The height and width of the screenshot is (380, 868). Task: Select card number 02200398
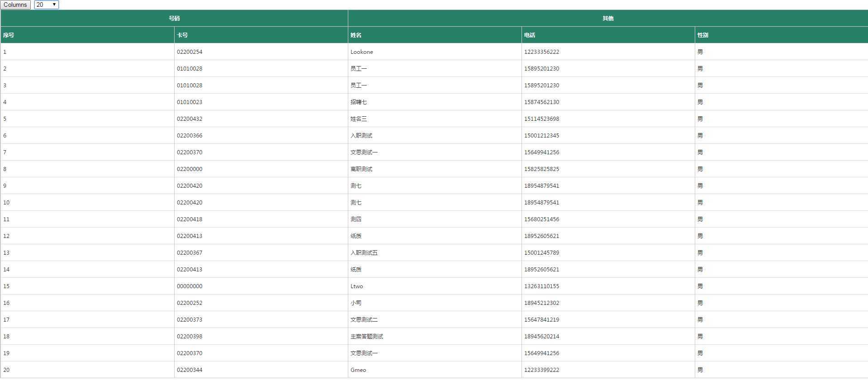(x=190, y=337)
